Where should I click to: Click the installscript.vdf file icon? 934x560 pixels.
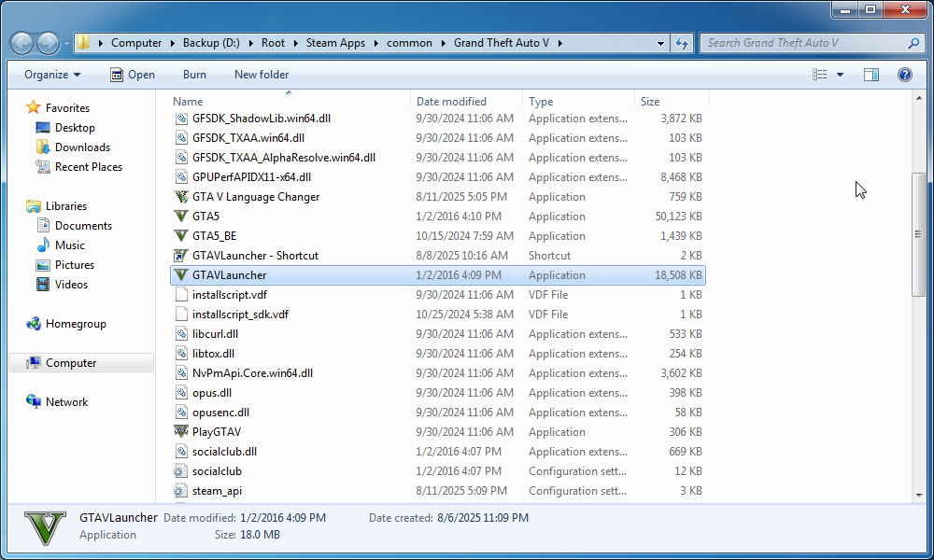[x=181, y=295]
